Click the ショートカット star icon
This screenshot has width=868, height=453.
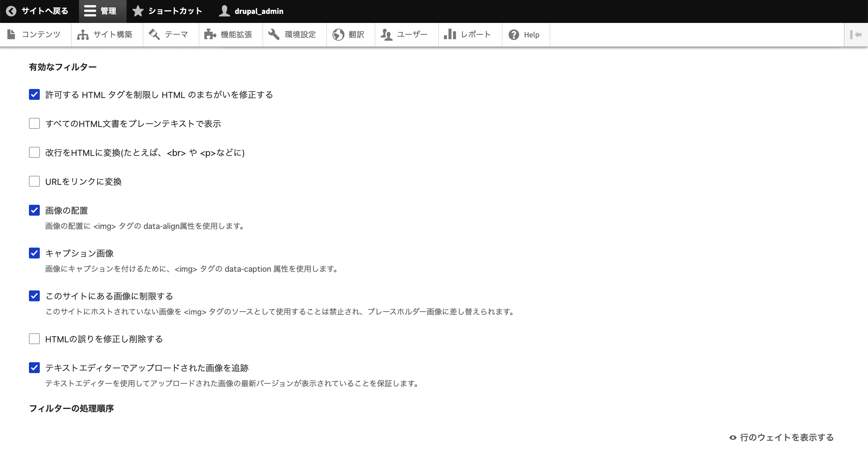136,11
